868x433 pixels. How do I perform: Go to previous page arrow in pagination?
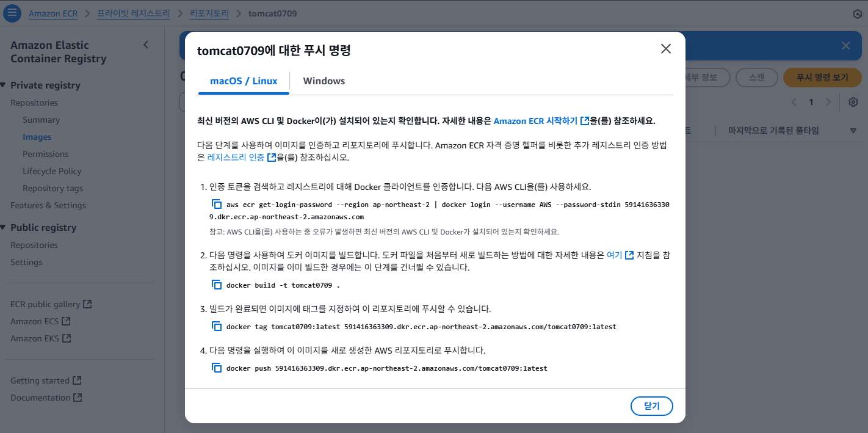(x=794, y=102)
